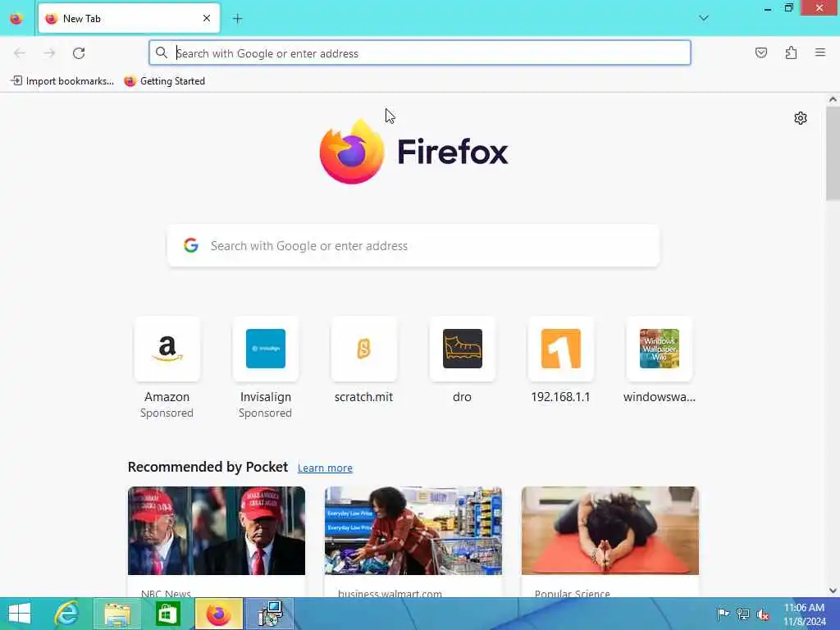Open Action Center flag in system tray

[723, 614]
